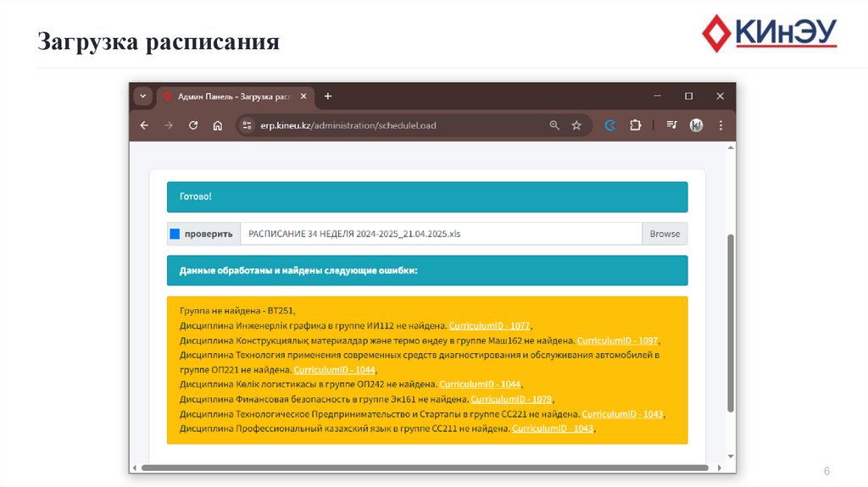
Task: Expand the tab search dropdown
Action: [142, 97]
